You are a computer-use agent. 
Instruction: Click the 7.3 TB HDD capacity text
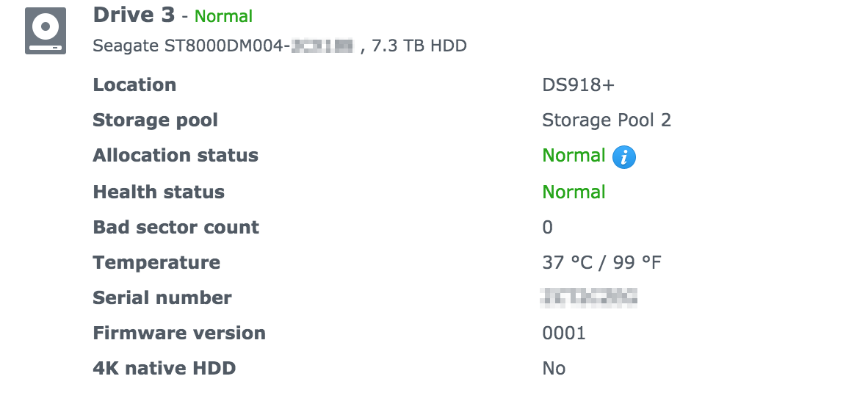[419, 46]
